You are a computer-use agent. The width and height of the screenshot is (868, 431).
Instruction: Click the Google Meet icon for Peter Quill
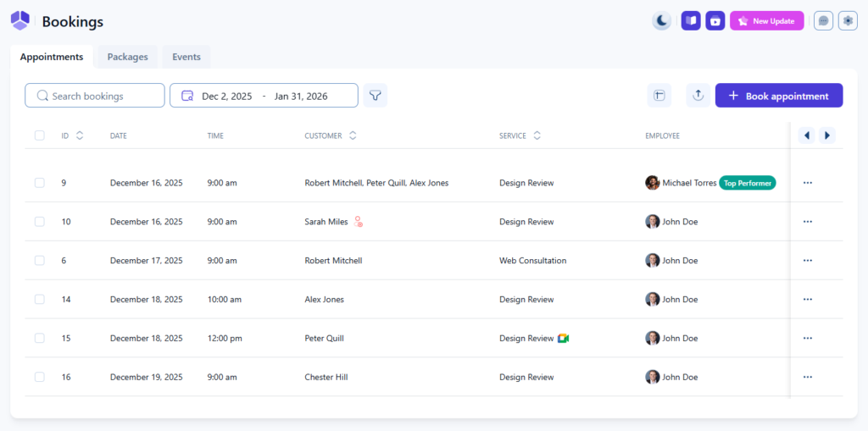(x=563, y=339)
